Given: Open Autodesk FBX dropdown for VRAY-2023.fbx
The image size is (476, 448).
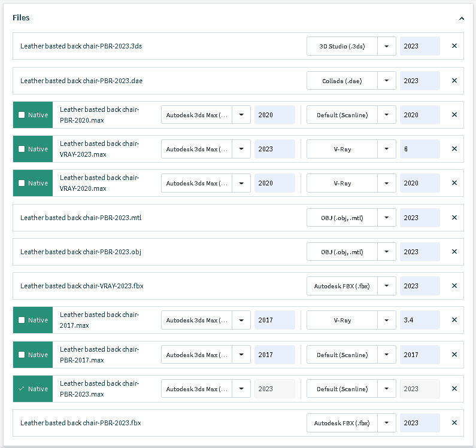Looking at the screenshot, I should tap(387, 286).
